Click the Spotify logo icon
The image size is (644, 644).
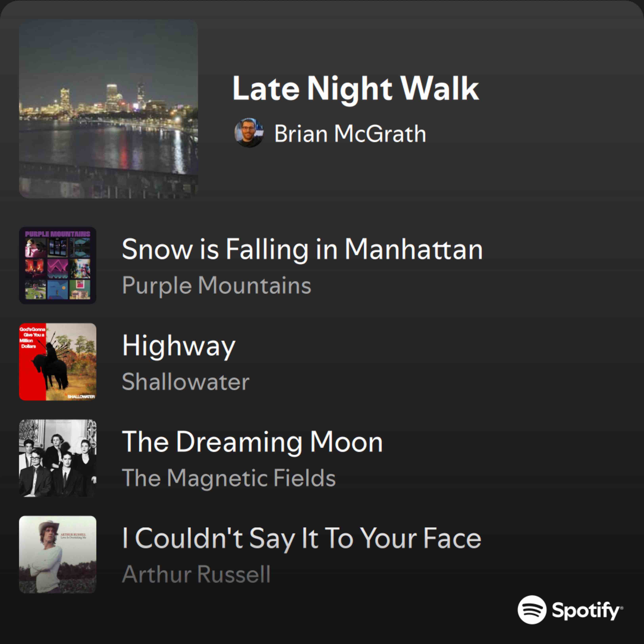(x=532, y=610)
